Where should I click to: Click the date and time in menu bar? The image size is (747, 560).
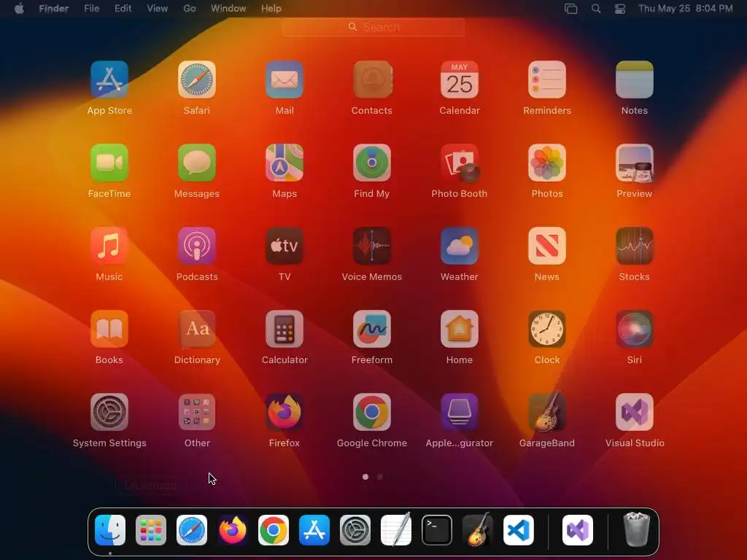686,8
